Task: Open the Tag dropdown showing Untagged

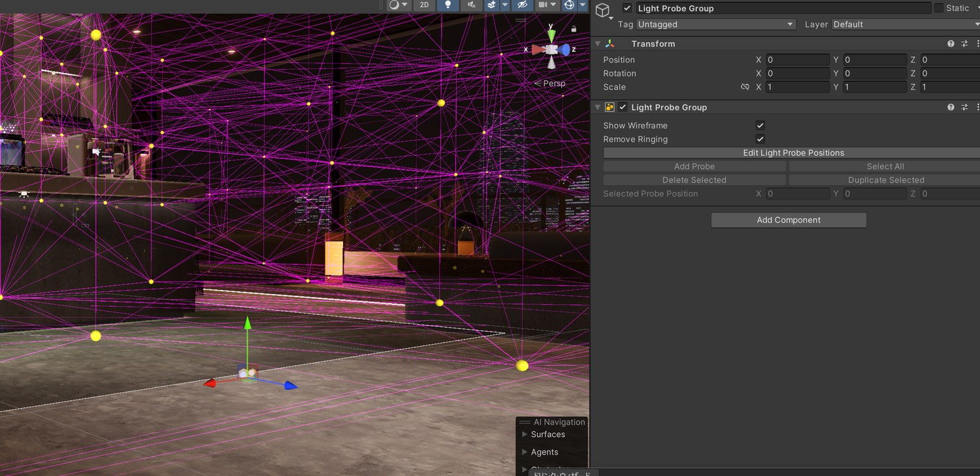Action: tap(716, 24)
